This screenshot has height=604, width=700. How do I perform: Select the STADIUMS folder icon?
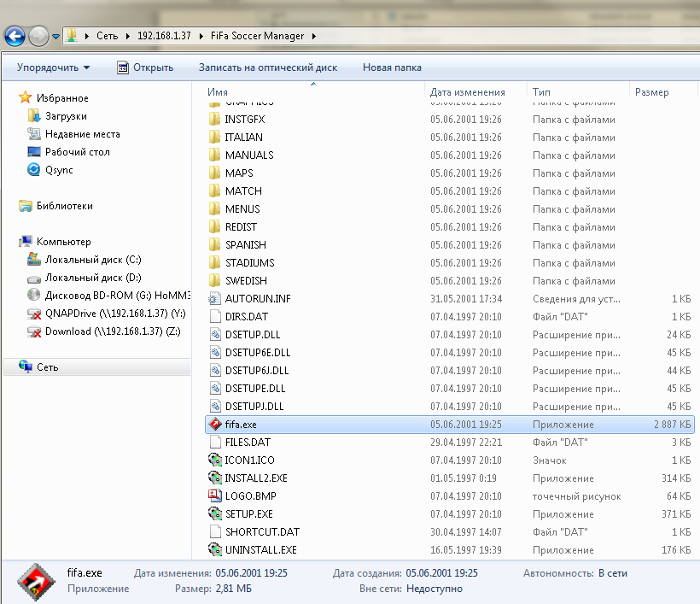pos(215,262)
